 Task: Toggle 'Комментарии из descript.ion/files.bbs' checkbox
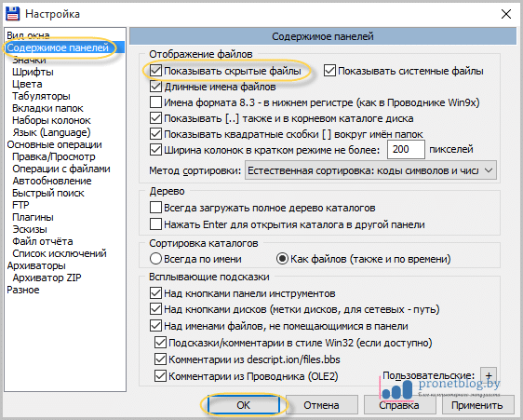pyautogui.click(x=160, y=359)
